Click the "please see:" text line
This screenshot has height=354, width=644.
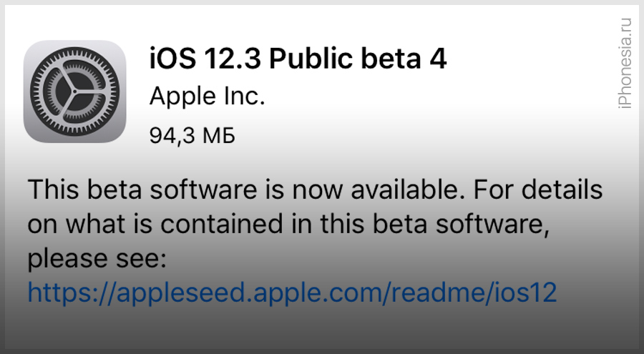[97, 259]
